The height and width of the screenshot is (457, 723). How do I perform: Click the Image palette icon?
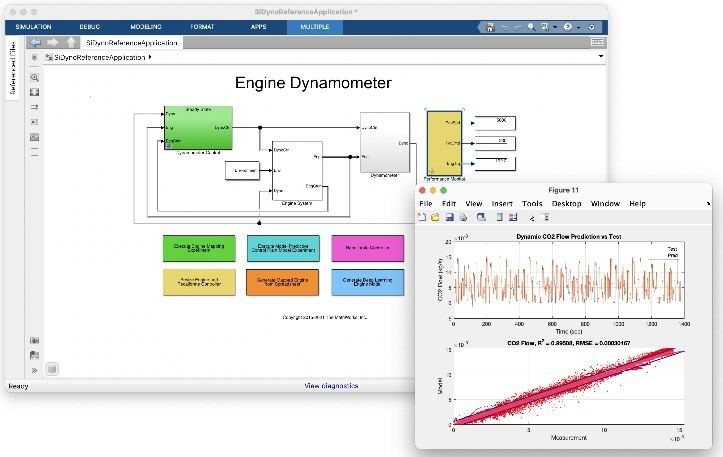pyautogui.click(x=35, y=137)
